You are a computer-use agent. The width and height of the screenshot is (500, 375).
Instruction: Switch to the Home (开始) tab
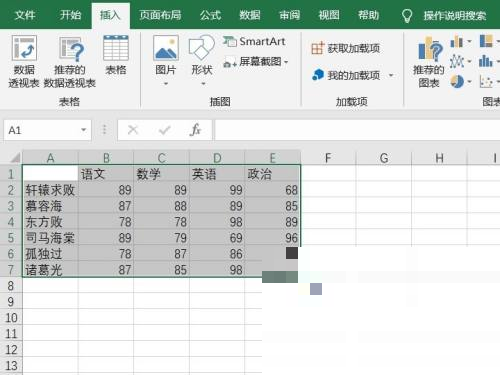pos(70,15)
